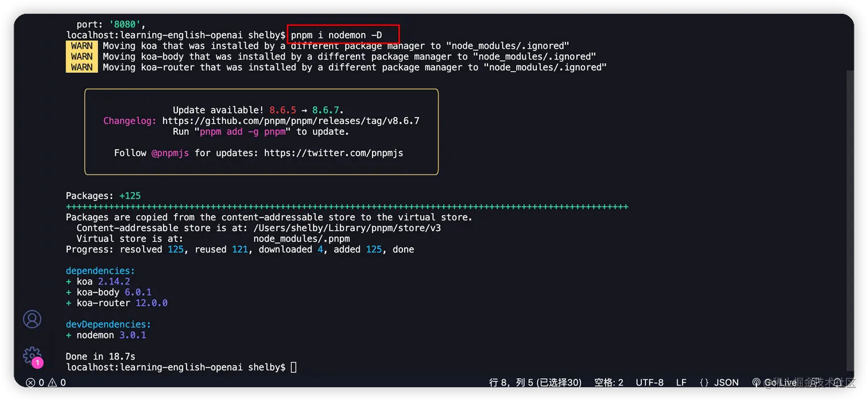
Task: Click the 'Done in 18.7s' line
Action: (100, 357)
